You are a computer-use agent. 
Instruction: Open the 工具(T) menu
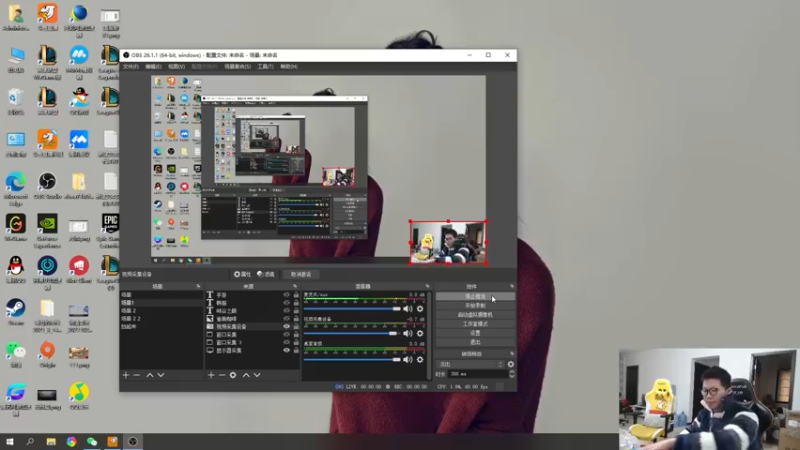click(x=265, y=66)
